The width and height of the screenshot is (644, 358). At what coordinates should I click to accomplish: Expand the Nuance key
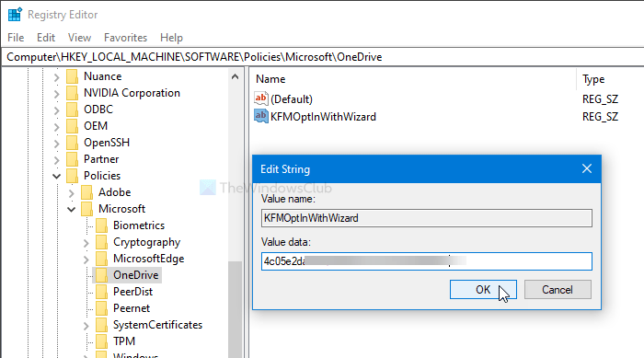pyautogui.click(x=57, y=77)
